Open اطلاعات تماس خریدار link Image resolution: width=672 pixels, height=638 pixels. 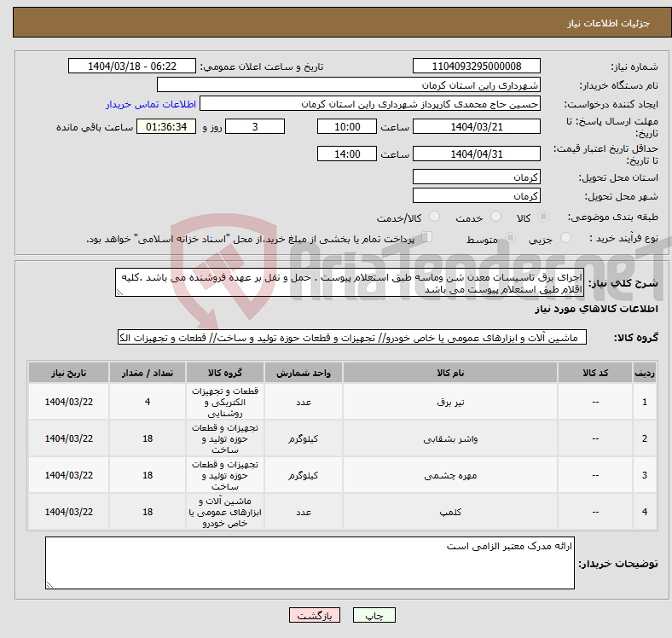[151, 104]
